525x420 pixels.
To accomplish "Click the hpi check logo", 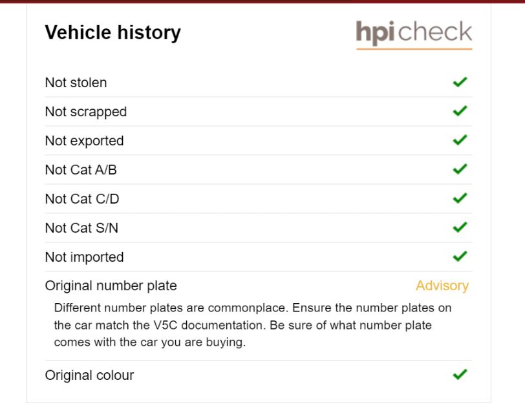I will pos(414,34).
